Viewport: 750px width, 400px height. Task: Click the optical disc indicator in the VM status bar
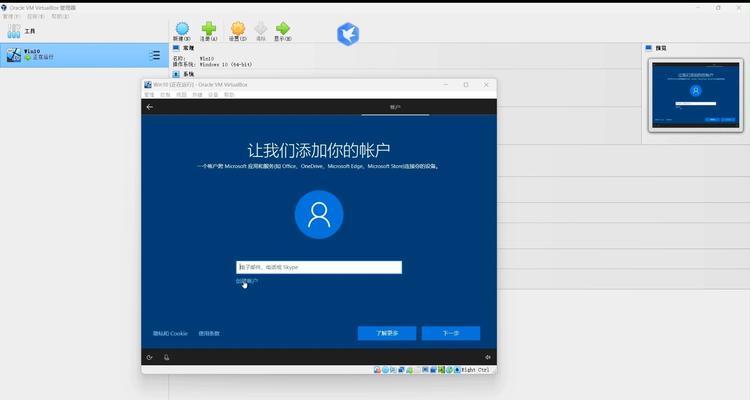386,370
